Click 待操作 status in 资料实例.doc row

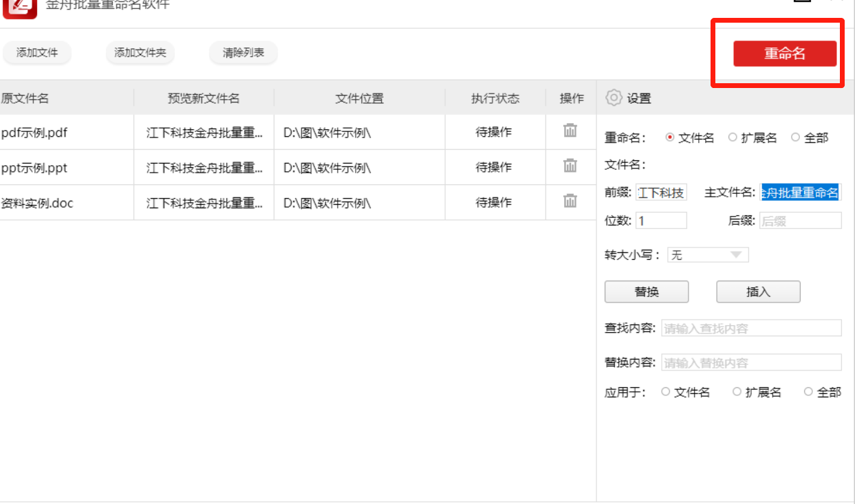pos(494,202)
